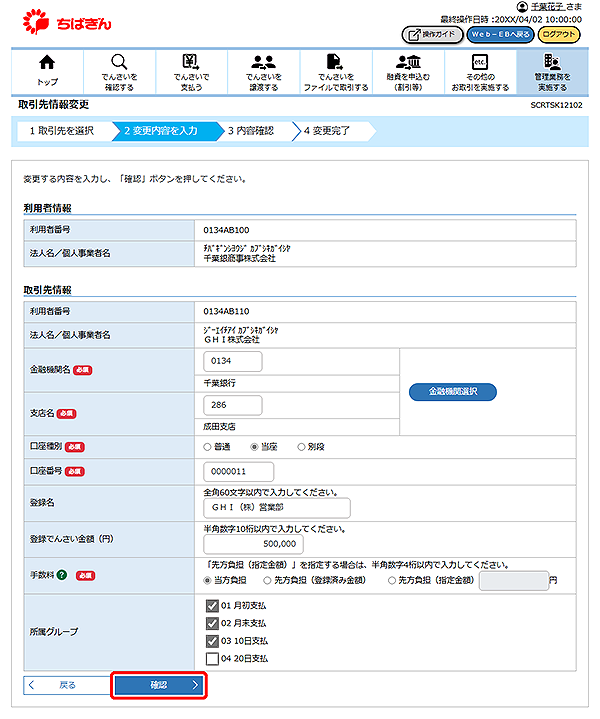
Task: Click the 指定金額 yen amount field
Action: pyautogui.click(x=514, y=581)
